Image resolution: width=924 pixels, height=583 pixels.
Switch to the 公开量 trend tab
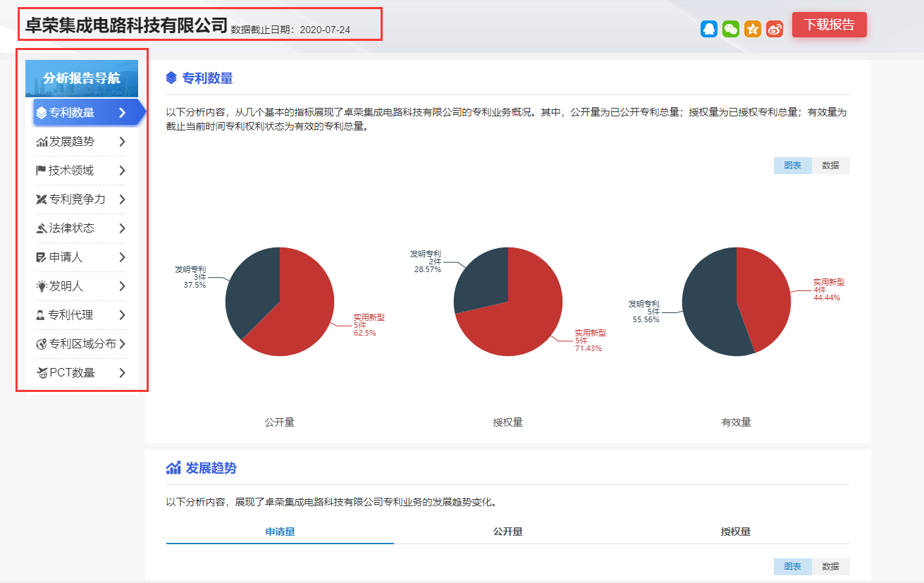point(507,532)
